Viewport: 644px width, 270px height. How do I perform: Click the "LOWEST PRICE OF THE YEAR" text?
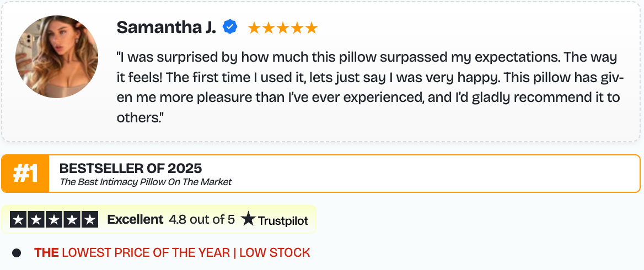146,253
